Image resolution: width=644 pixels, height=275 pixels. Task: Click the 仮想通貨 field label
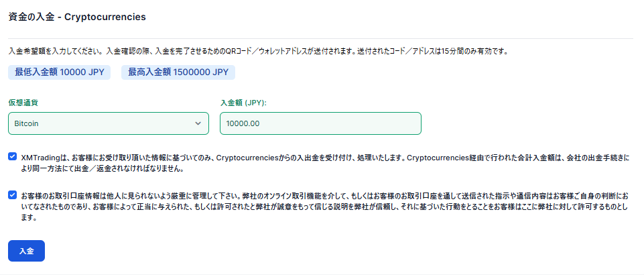(23, 103)
